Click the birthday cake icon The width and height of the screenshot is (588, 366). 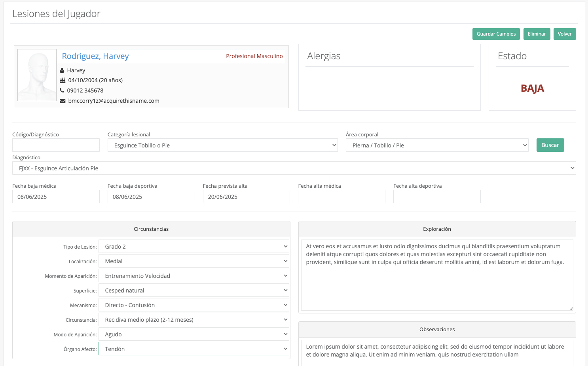coord(63,80)
